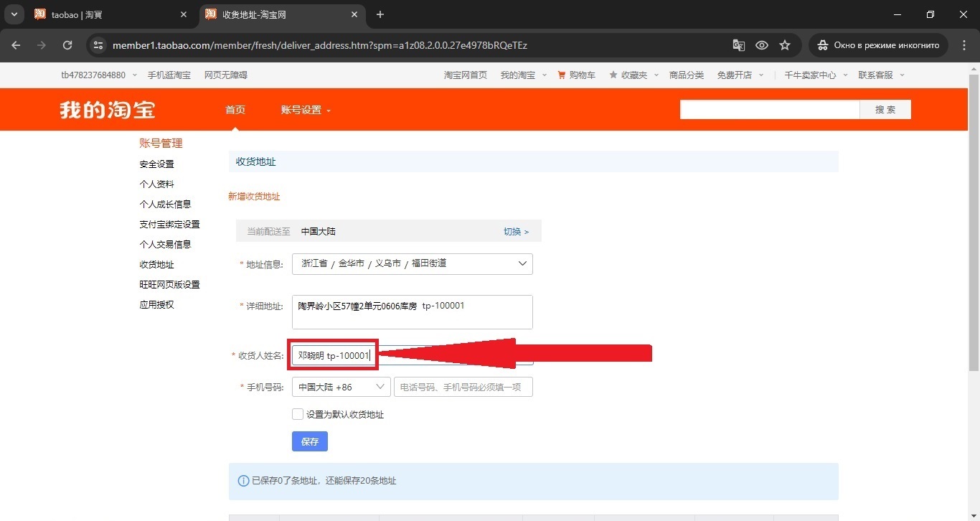Close the 'taobao | 淘寶' tab

pos(184,14)
